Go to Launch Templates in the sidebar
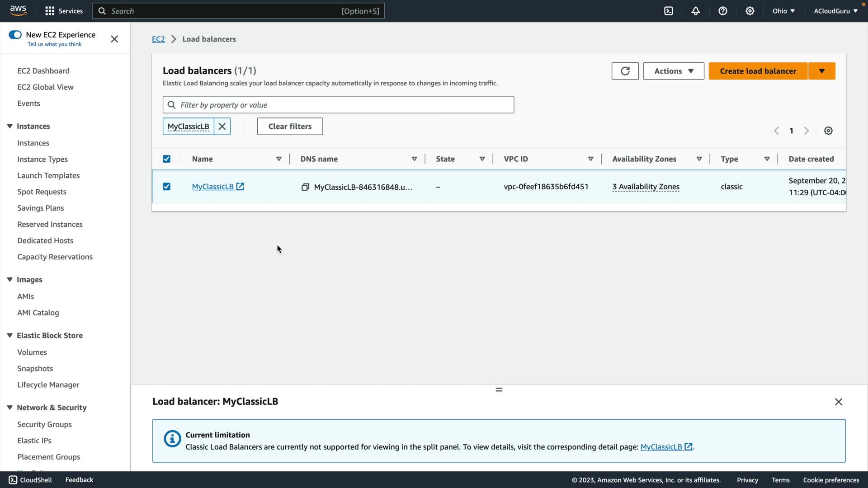Viewport: 868px width, 488px height. [48, 175]
